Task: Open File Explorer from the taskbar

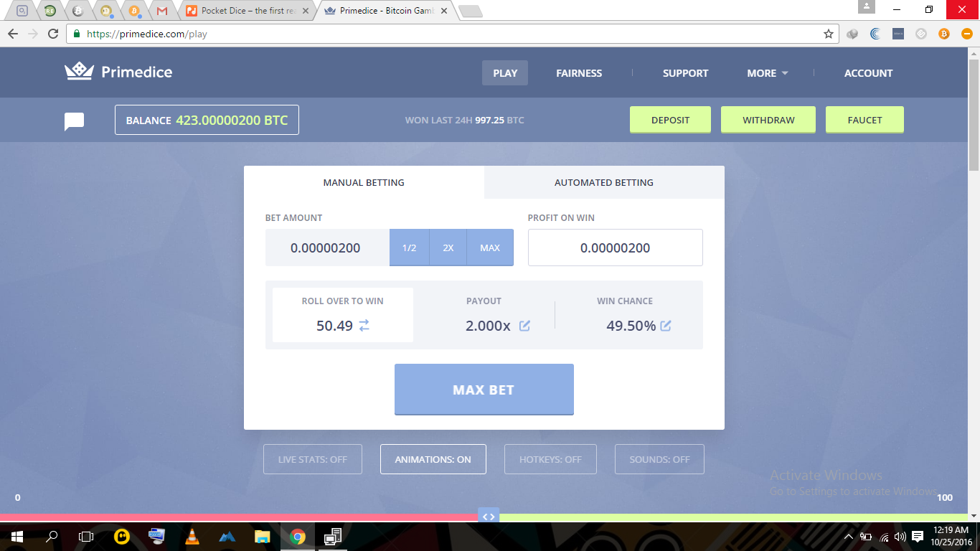Action: pyautogui.click(x=262, y=536)
